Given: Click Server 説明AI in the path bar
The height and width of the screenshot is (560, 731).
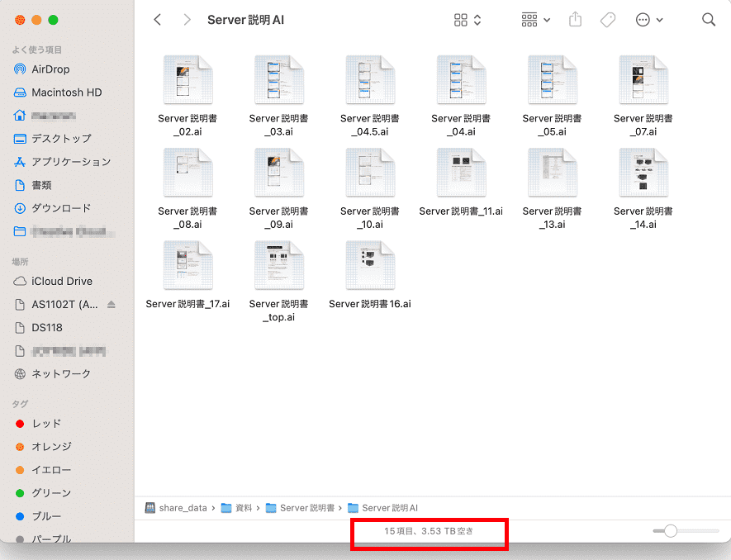Looking at the screenshot, I should pyautogui.click(x=382, y=508).
